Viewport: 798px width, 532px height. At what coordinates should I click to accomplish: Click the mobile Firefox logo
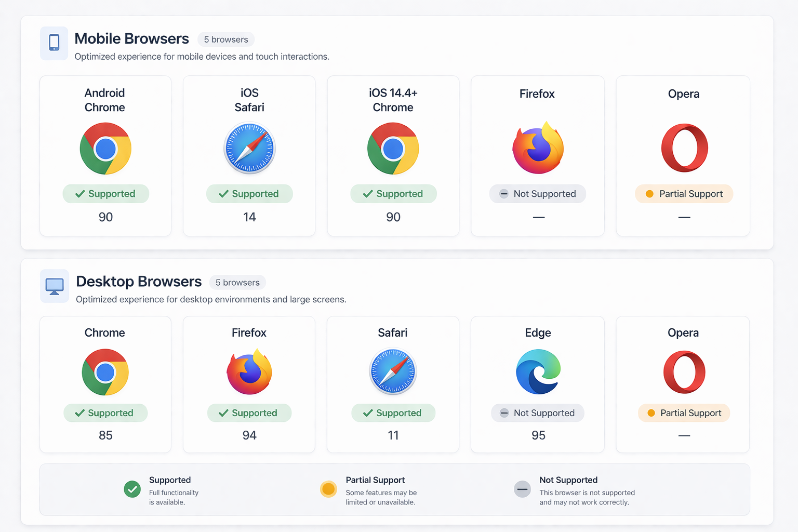pyautogui.click(x=538, y=148)
